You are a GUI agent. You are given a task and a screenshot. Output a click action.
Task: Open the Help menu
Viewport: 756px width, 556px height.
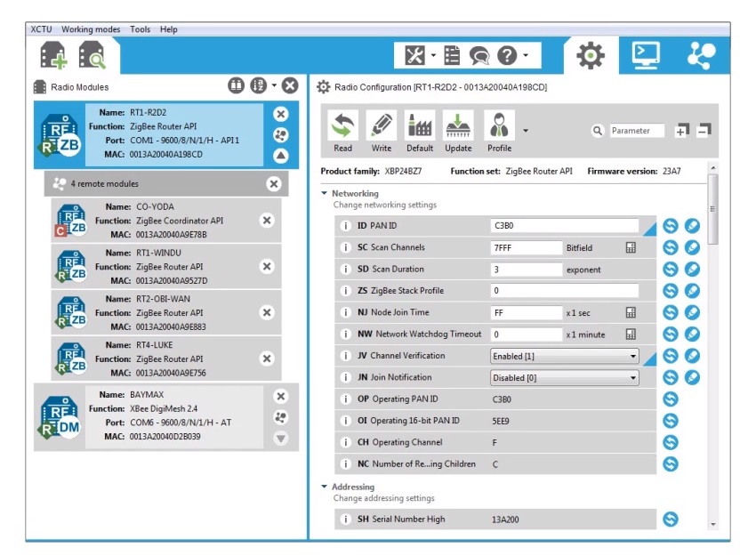[169, 29]
